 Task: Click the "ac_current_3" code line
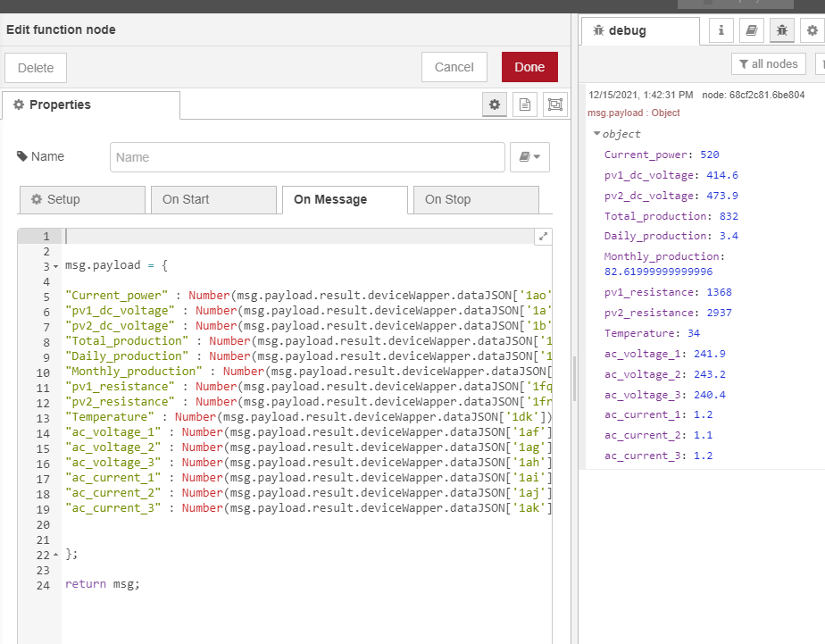point(308,508)
